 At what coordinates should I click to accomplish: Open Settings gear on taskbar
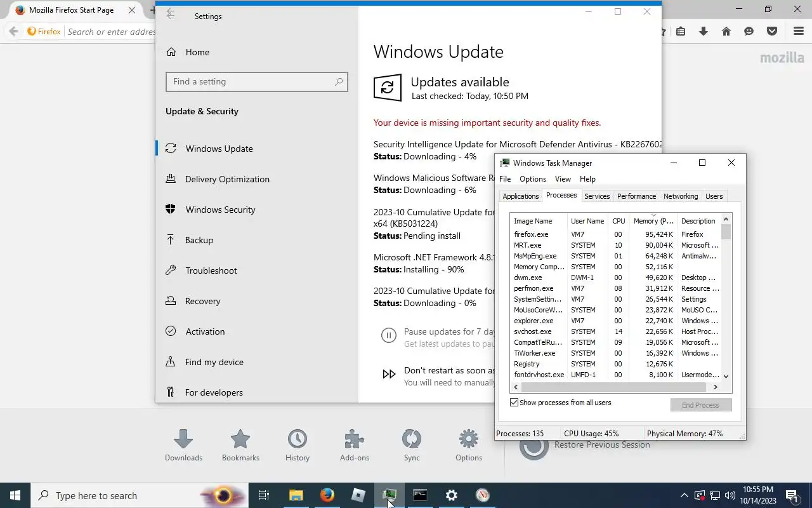452,495
